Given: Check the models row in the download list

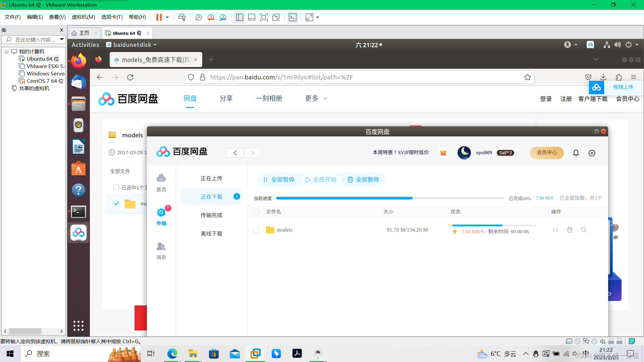Looking at the screenshot, I should pos(257,230).
